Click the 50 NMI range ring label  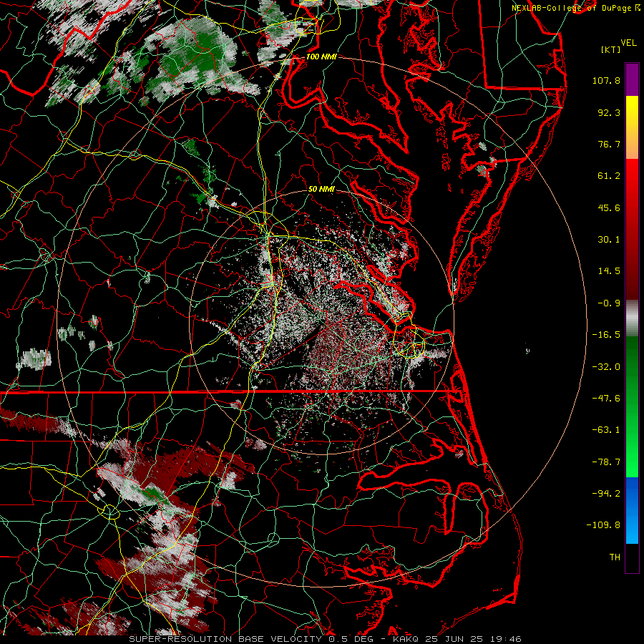[x=321, y=189]
